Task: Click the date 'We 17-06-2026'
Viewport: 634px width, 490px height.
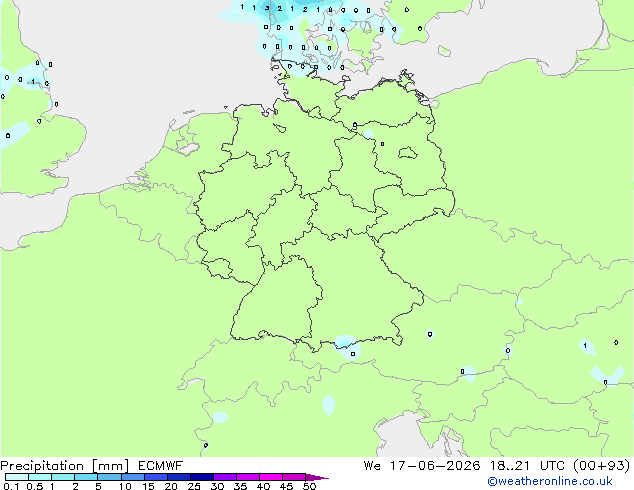Action: [x=422, y=466]
